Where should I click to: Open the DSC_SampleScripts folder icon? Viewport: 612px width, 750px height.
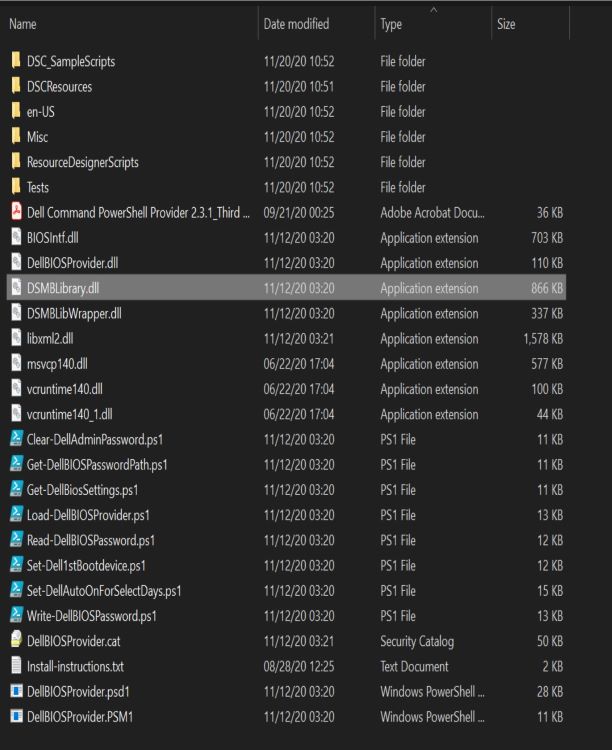coord(16,61)
